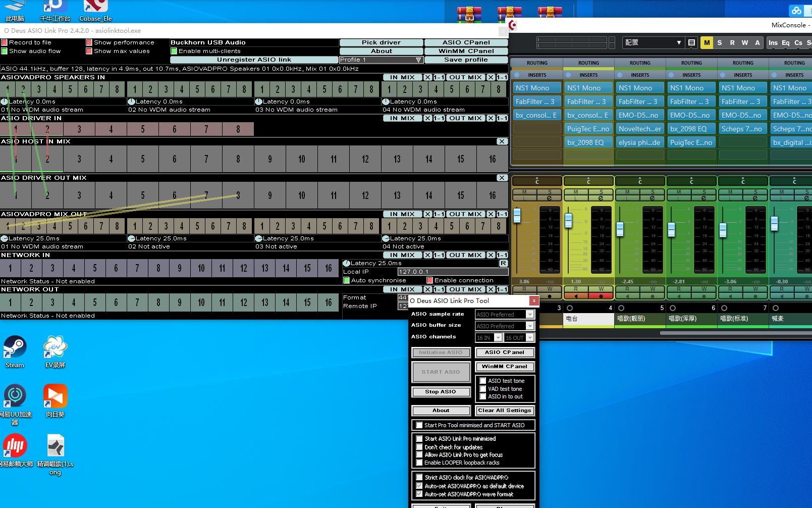Open the Steam desktop shortcut
The height and width of the screenshot is (508, 812).
coord(15,351)
